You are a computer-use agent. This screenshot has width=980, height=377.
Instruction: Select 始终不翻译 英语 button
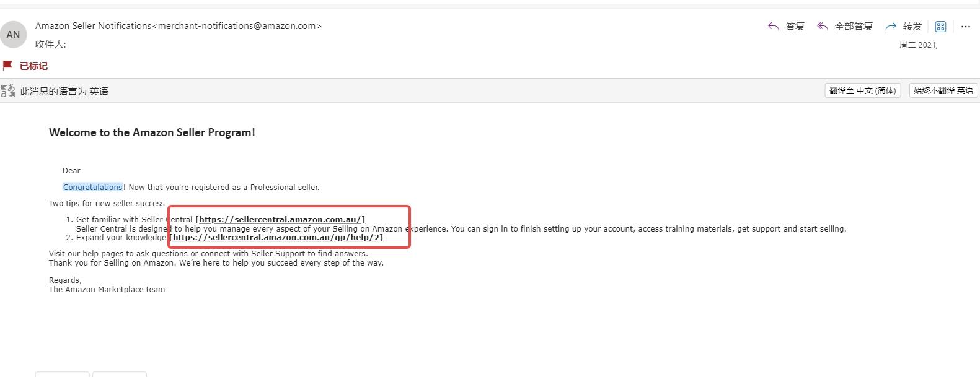[x=943, y=90]
